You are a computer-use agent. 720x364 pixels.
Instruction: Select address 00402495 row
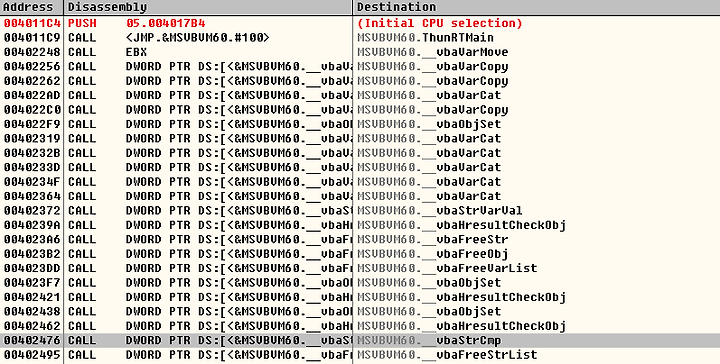(x=32, y=354)
